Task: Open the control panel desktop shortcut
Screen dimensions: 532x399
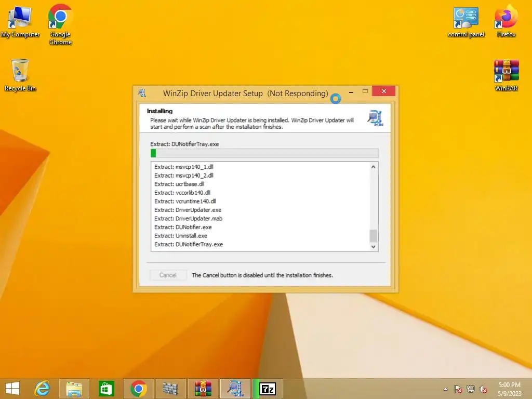Action: point(466,22)
